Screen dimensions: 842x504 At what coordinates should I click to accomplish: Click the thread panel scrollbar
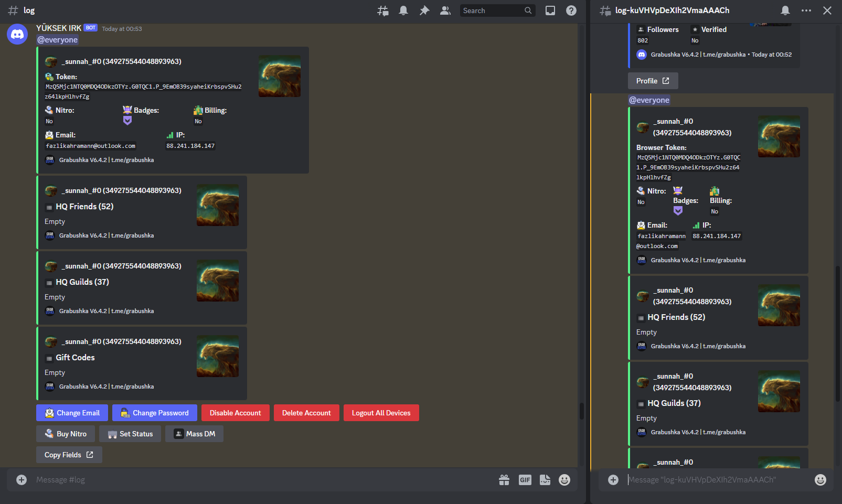tap(838, 334)
